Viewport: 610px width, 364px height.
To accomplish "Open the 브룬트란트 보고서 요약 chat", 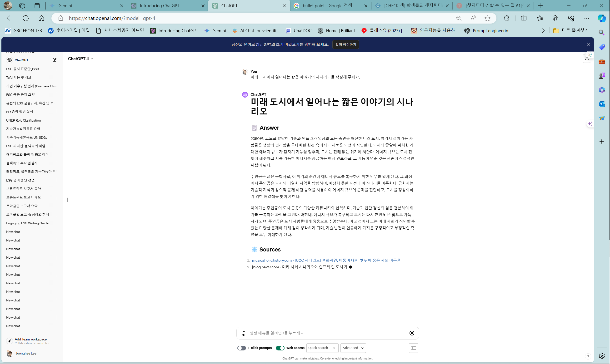I will pos(23,189).
